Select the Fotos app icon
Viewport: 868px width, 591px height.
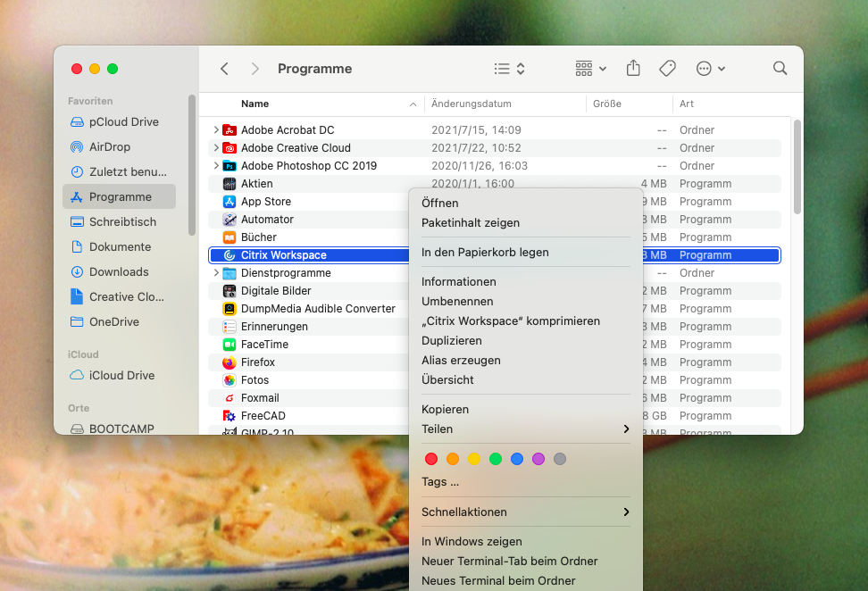pos(230,379)
